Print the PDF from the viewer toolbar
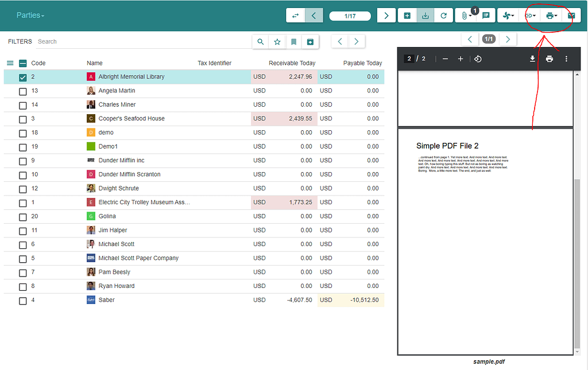This screenshot has width=588, height=370. click(550, 59)
